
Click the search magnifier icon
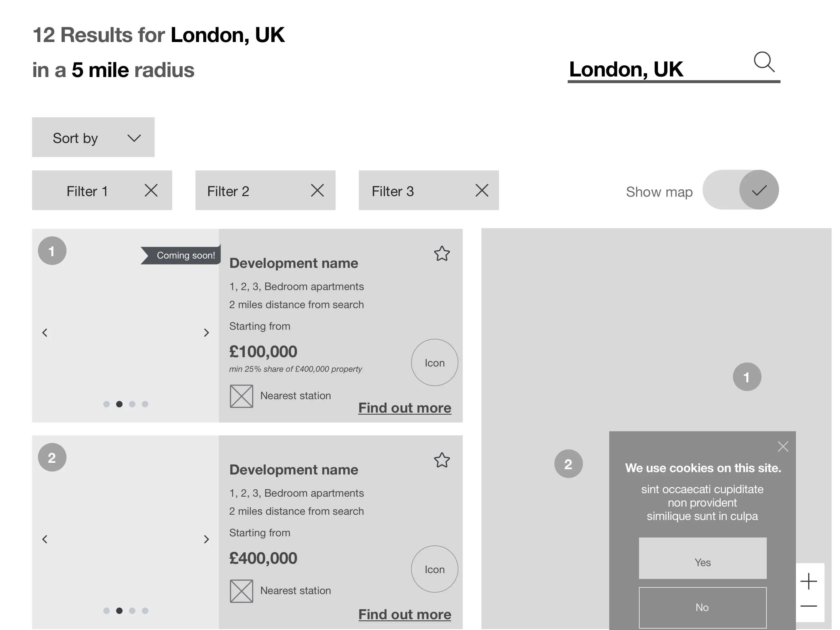(x=764, y=62)
